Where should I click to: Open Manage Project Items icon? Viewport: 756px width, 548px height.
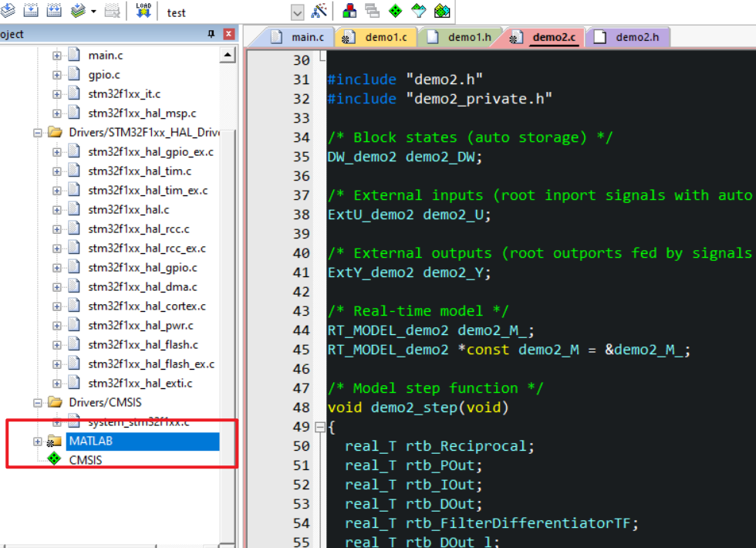coord(349,11)
